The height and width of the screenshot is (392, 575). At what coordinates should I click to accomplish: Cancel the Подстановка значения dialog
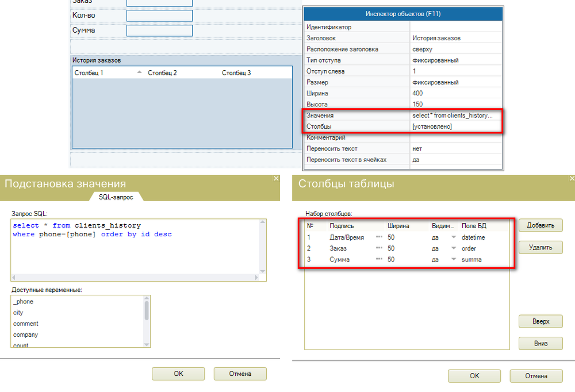(x=240, y=374)
